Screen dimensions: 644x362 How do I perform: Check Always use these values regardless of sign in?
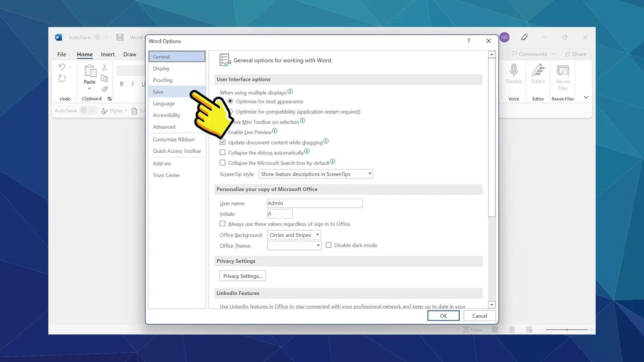pyautogui.click(x=222, y=223)
